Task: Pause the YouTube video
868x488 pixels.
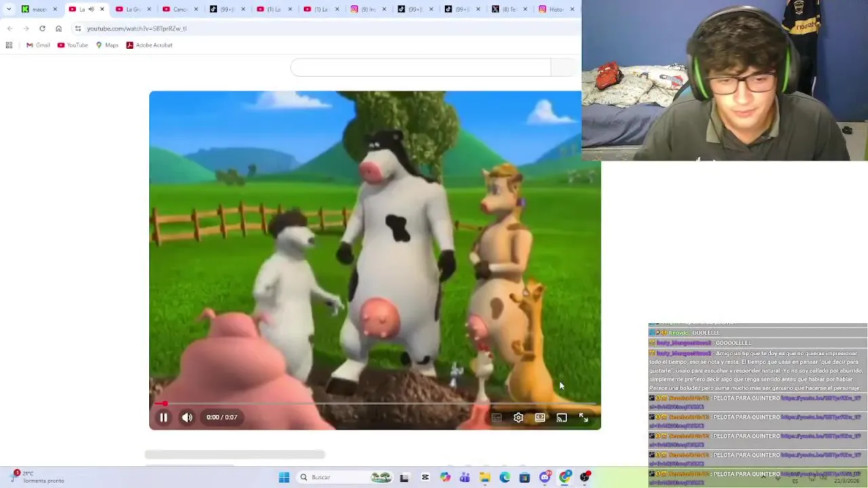Action: pos(163,418)
